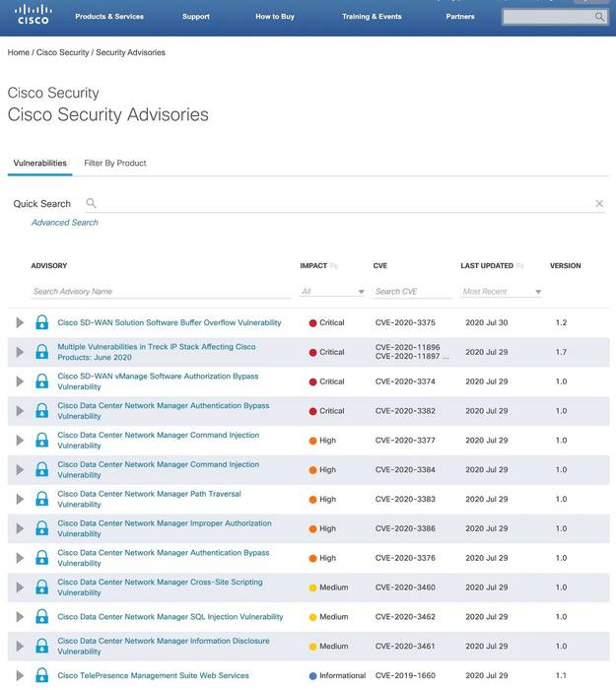
Task: Go to Cisco Security breadcrumb
Action: coord(62,52)
